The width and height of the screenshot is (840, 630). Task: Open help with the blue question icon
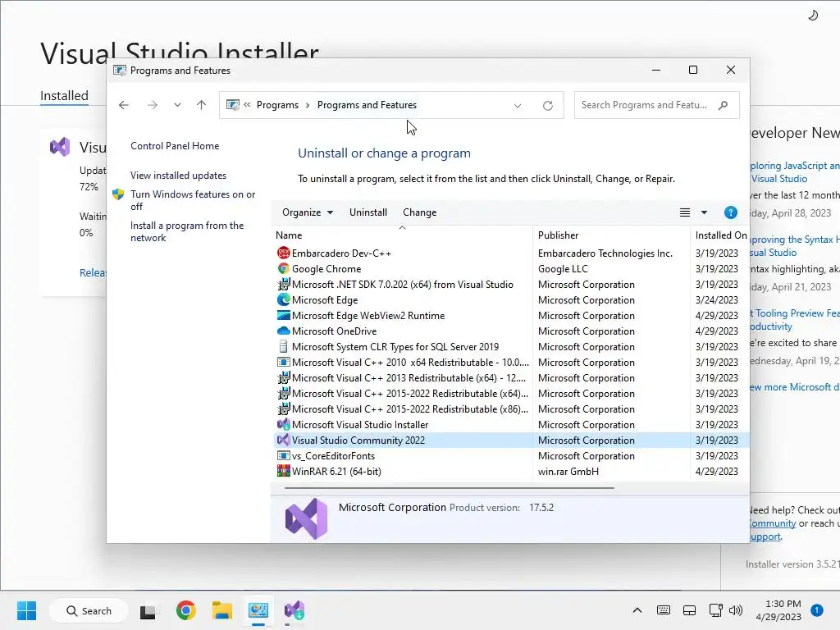click(x=731, y=212)
